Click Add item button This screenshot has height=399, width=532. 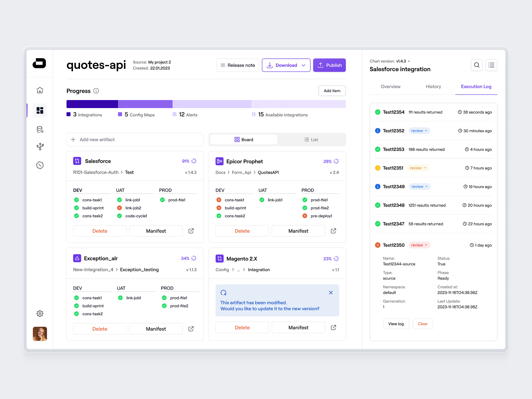click(332, 91)
